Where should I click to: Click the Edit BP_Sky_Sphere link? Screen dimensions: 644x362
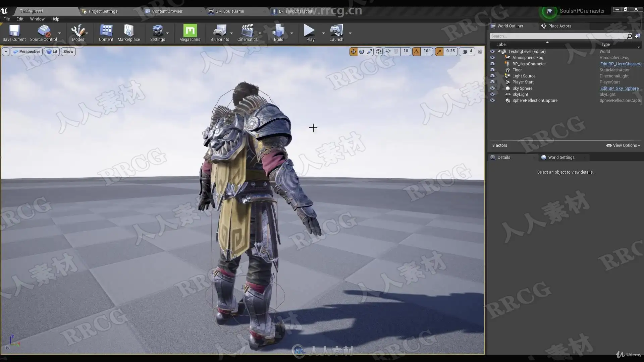tap(619, 88)
